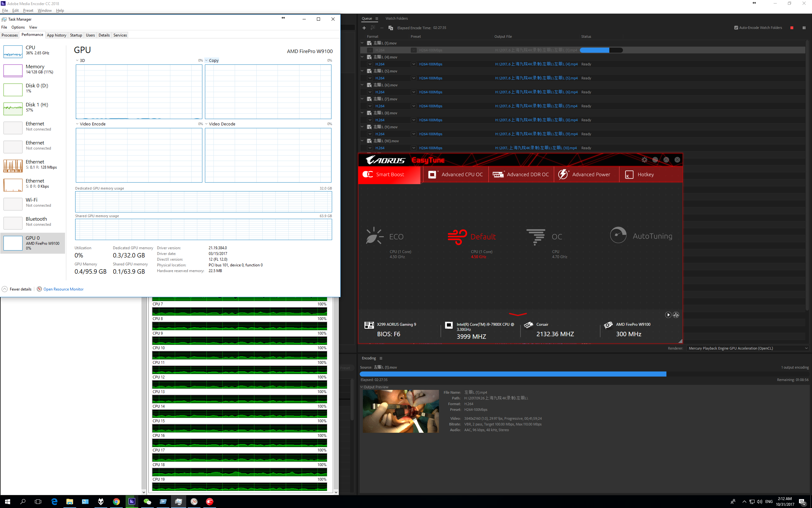Open Media Encoder Preset menu
Image resolution: width=812 pixels, height=508 pixels.
[x=28, y=10]
